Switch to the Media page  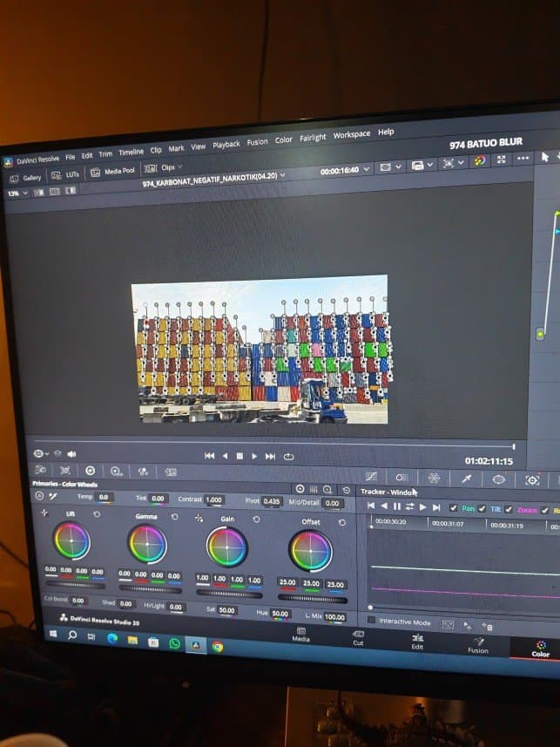point(301,635)
